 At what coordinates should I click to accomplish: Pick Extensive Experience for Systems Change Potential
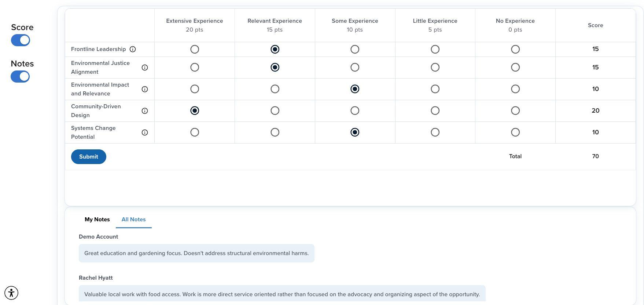tap(195, 132)
